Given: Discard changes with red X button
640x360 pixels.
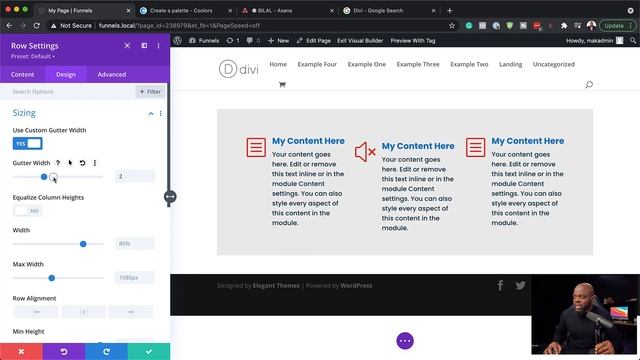Looking at the screenshot, I should click(x=21, y=351).
